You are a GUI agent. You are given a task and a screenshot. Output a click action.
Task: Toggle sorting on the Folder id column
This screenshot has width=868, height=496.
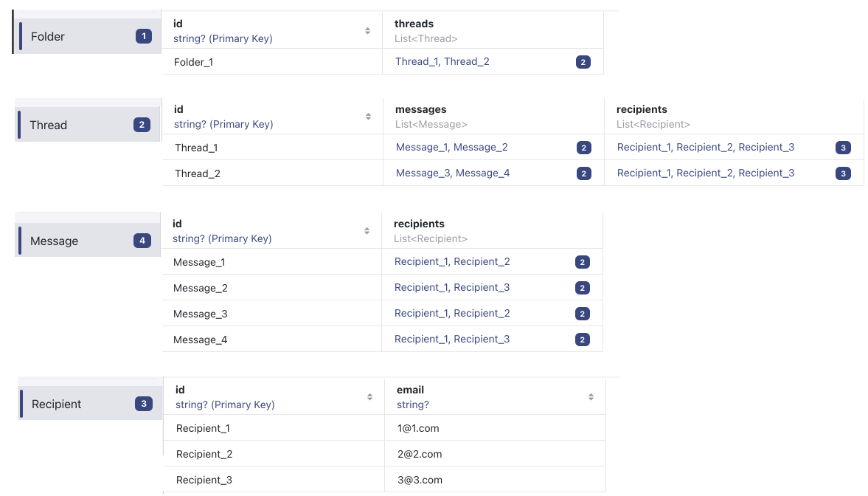tap(367, 30)
